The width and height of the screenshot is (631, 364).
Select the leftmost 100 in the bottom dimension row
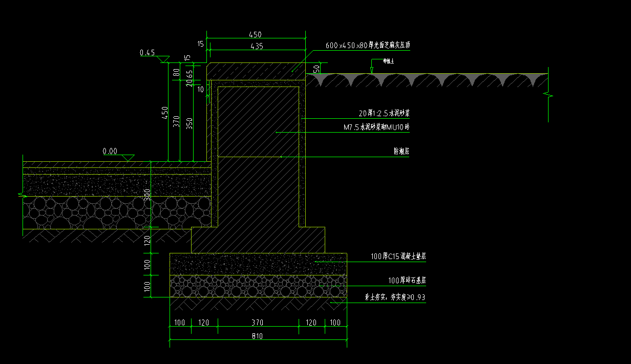tap(179, 323)
